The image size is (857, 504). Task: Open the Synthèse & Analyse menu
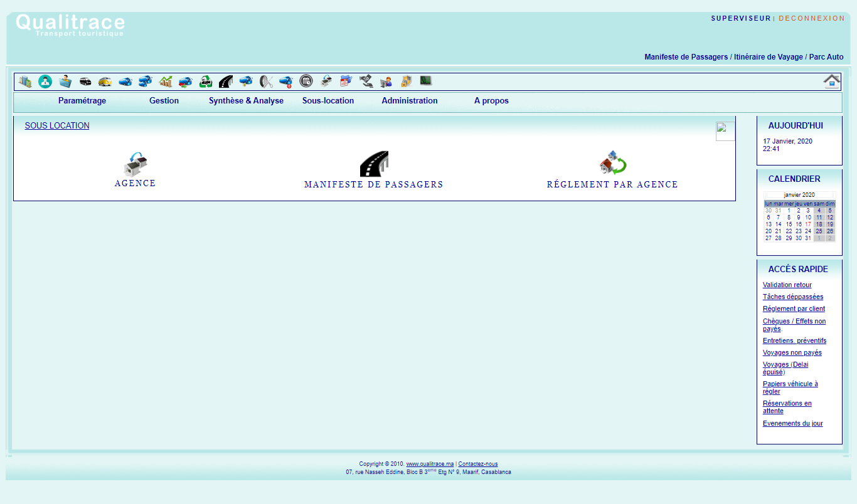(x=246, y=101)
